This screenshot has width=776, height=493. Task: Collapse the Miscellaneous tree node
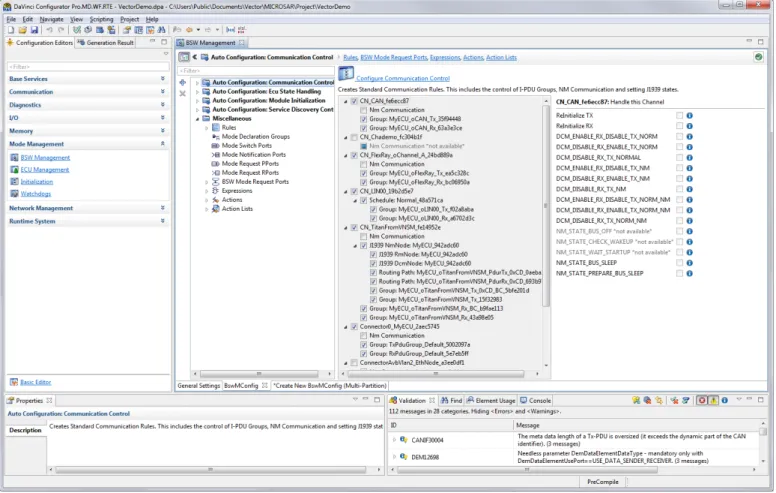tap(197, 119)
